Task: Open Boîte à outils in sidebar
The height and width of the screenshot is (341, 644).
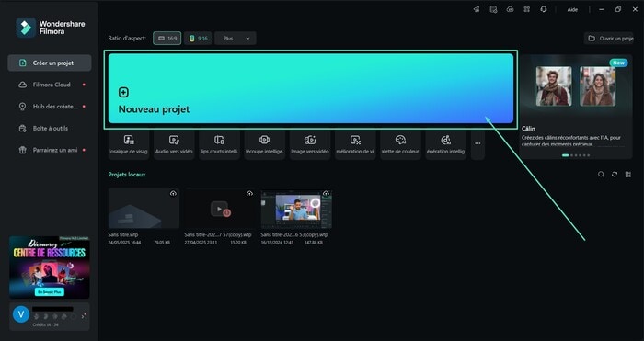Action: tap(50, 128)
